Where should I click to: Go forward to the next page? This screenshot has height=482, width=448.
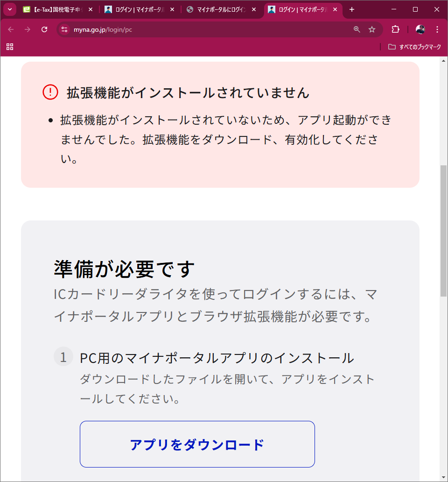28,29
